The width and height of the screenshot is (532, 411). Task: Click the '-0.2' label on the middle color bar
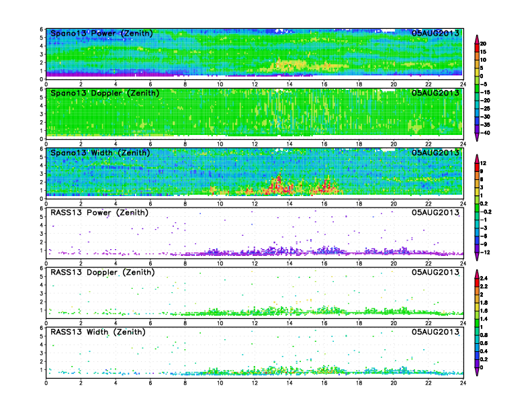click(486, 212)
